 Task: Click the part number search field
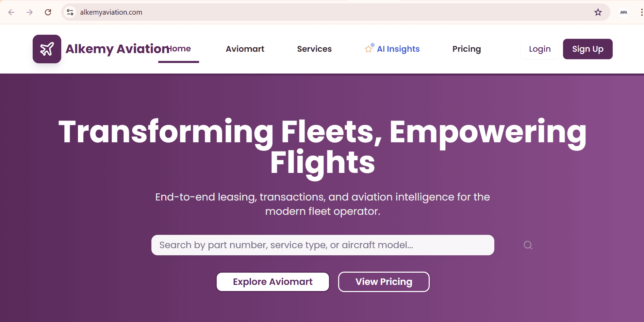(x=323, y=245)
